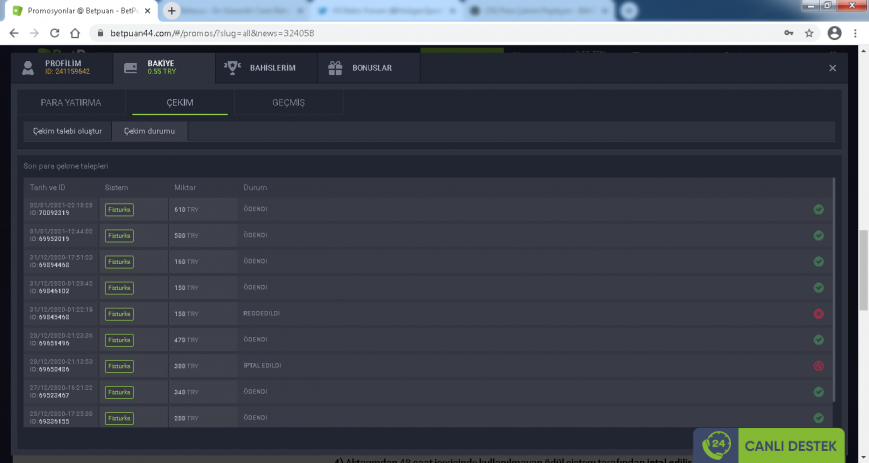The image size is (869, 463).
Task: Click the withdrawal table's inner scrollbar
Action: pos(832,289)
